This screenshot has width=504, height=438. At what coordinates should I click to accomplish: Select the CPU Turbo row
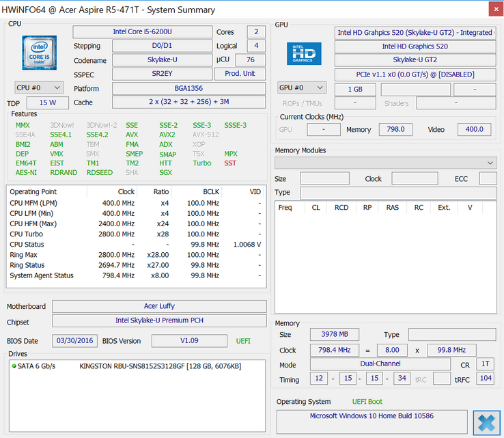pyautogui.click(x=135, y=234)
